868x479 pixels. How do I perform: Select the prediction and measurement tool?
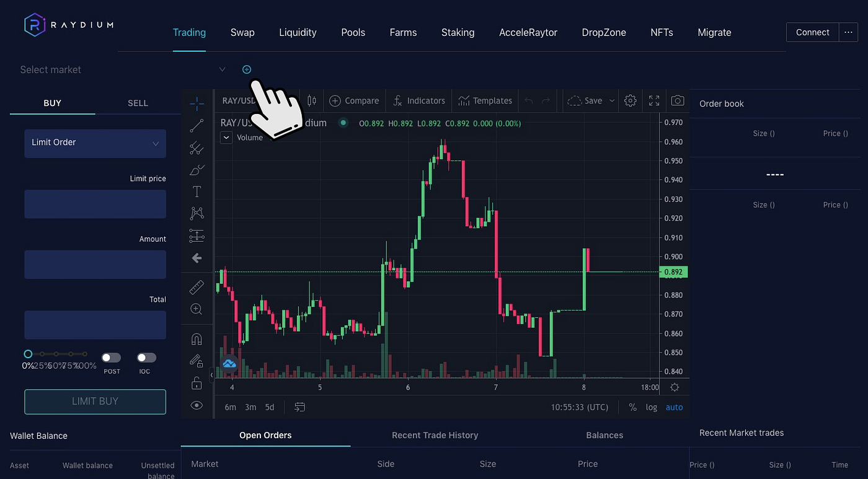[197, 235]
